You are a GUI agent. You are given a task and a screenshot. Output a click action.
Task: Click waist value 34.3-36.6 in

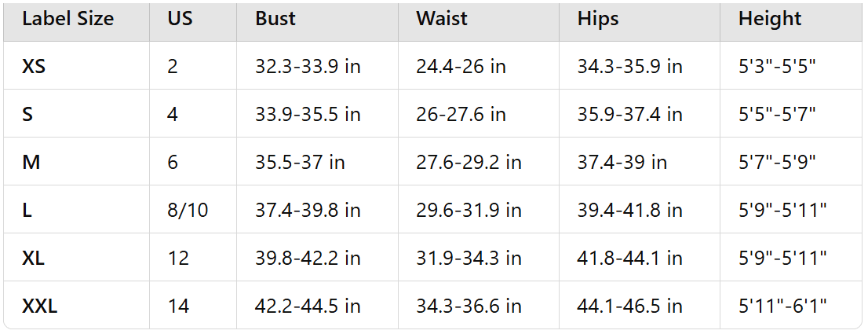click(469, 306)
